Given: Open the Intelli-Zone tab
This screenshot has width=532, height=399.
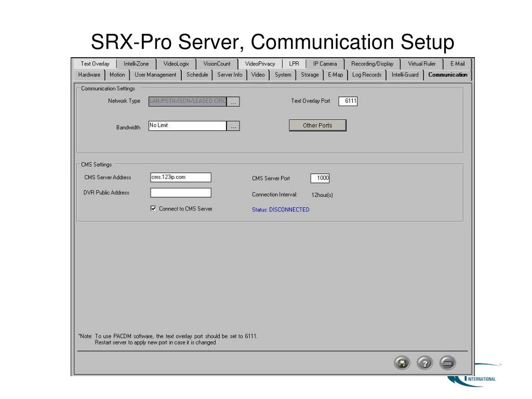Looking at the screenshot, I should (136, 64).
